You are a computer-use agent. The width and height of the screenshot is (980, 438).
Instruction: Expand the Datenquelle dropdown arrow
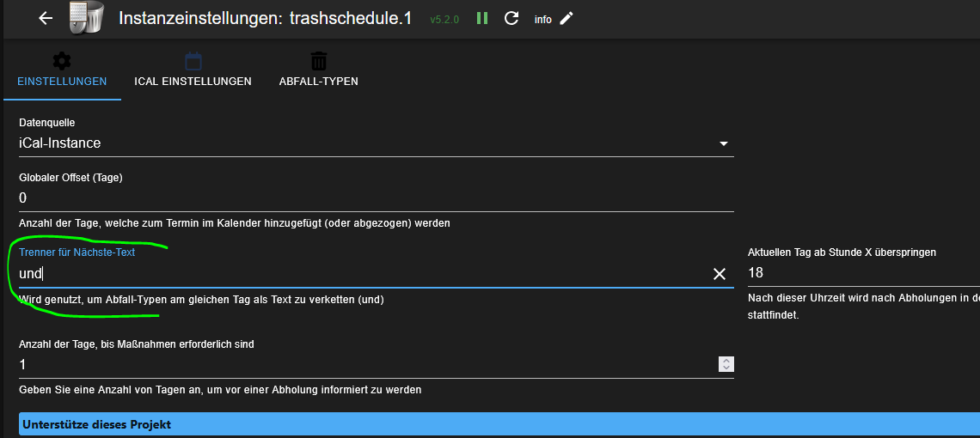tap(724, 143)
